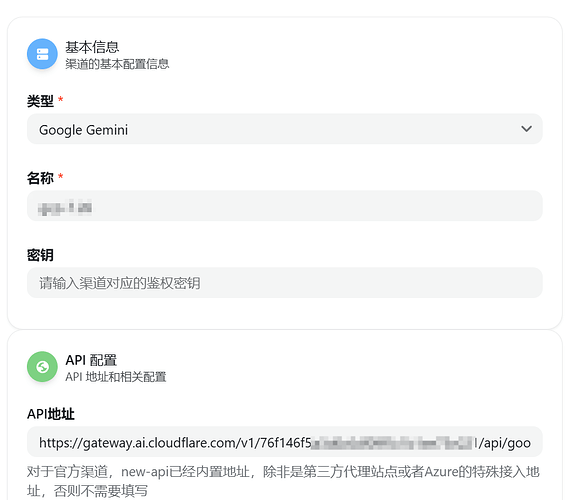Image resolution: width=569 pixels, height=500 pixels.
Task: Click the 名称 field label
Action: [40, 178]
